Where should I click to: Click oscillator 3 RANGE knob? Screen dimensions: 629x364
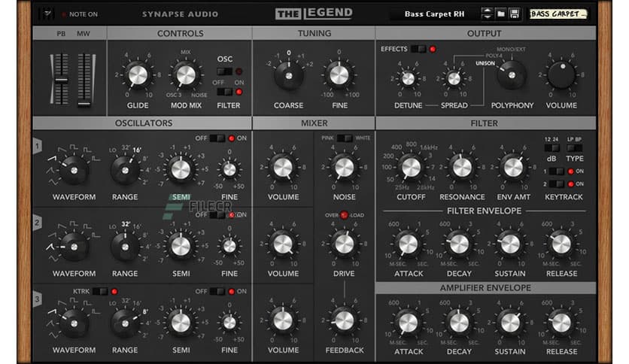[x=125, y=323]
